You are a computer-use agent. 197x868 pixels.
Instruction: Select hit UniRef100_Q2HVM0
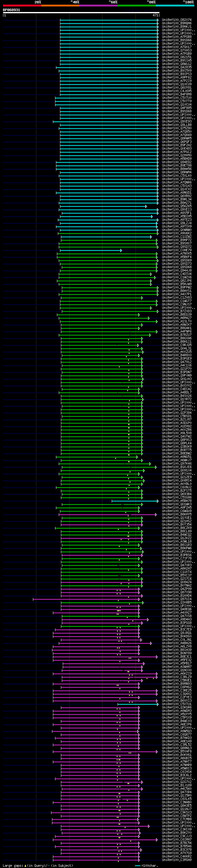point(177,155)
